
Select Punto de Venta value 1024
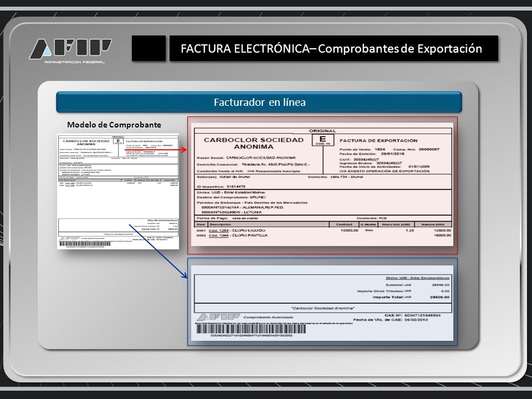pos(380,149)
